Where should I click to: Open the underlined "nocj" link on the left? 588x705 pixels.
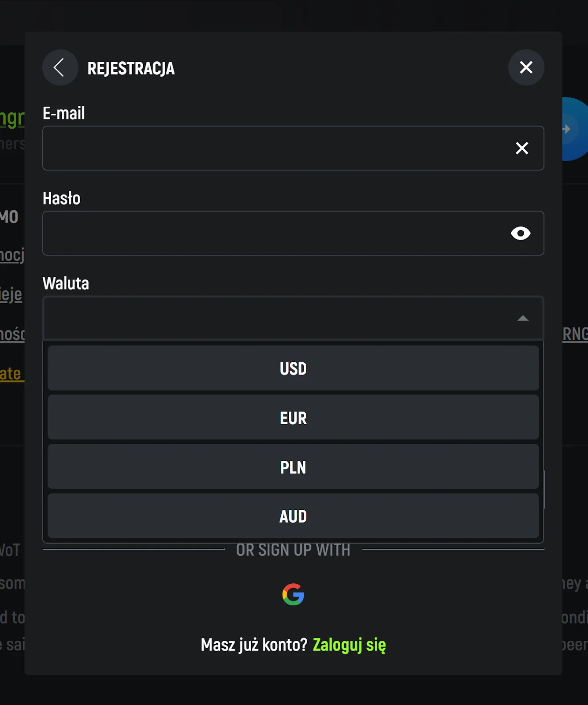pos(12,255)
